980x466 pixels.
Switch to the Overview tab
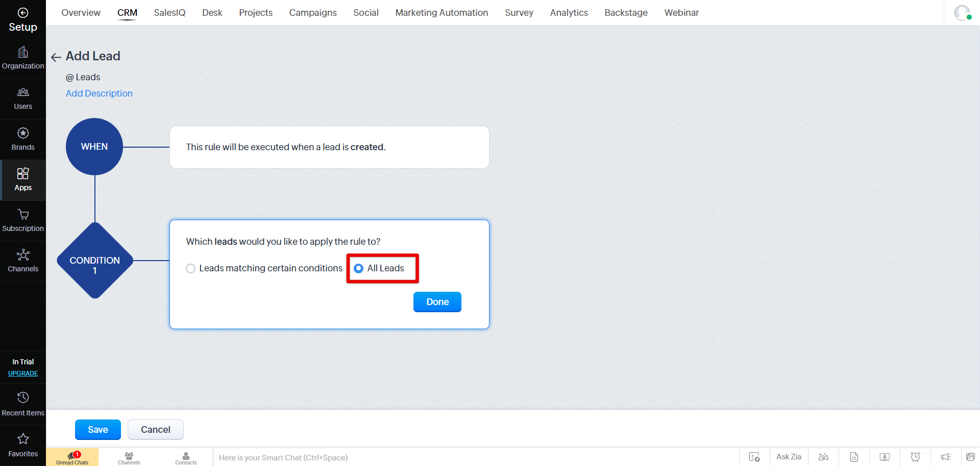pyautogui.click(x=81, y=13)
